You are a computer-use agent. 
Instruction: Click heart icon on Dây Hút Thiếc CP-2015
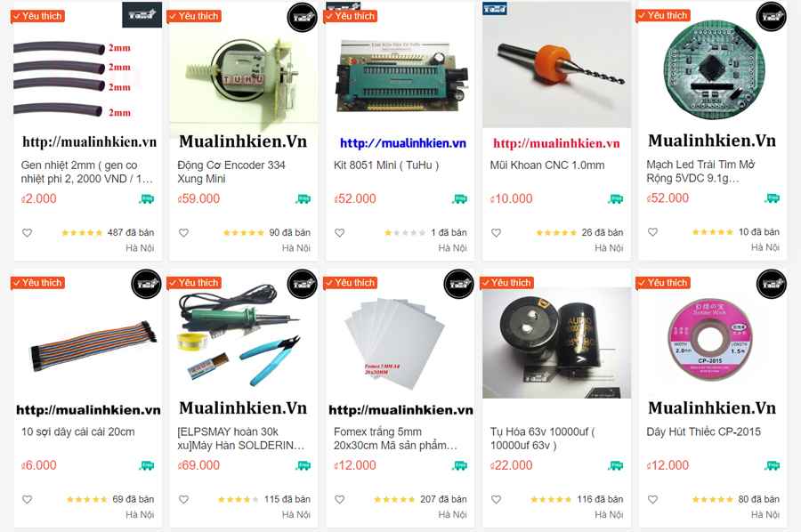653,499
